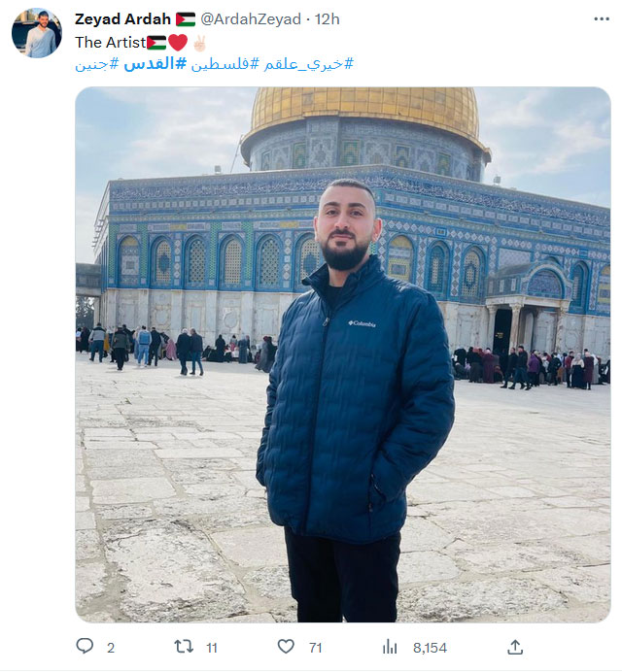The width and height of the screenshot is (622, 672).
Task: Open the view analytics bar chart icon
Action: pyautogui.click(x=390, y=647)
